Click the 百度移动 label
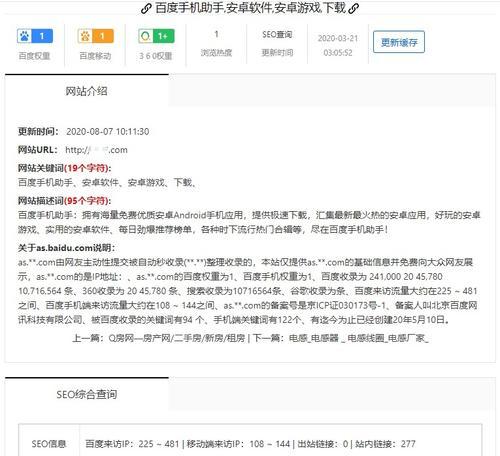This screenshot has height=456, width=500. pyautogui.click(x=95, y=56)
